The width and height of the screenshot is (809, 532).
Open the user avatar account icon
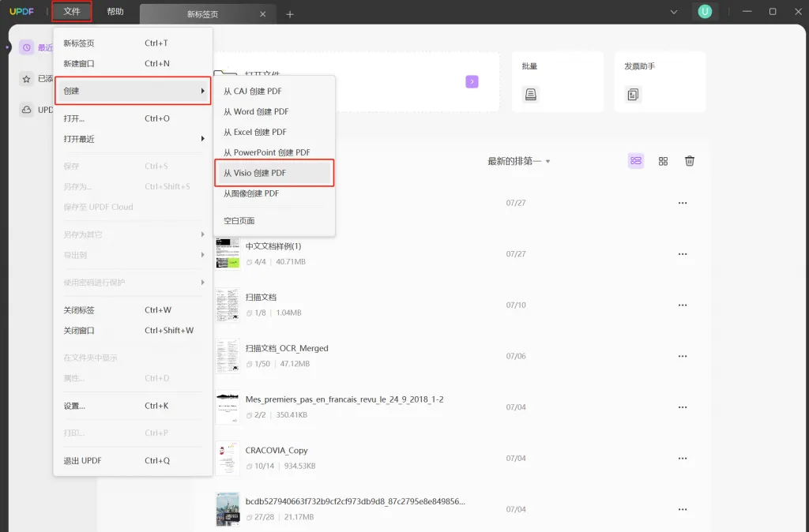coord(705,11)
